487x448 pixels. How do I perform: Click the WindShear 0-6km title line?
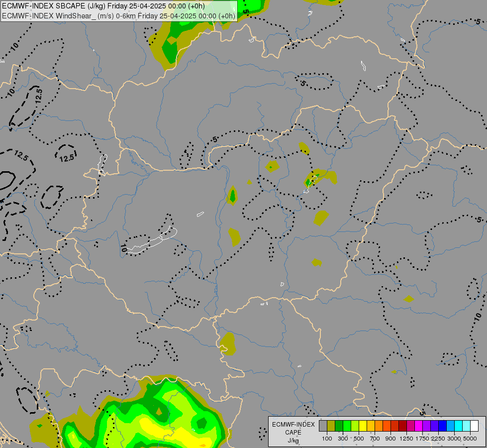click(119, 16)
